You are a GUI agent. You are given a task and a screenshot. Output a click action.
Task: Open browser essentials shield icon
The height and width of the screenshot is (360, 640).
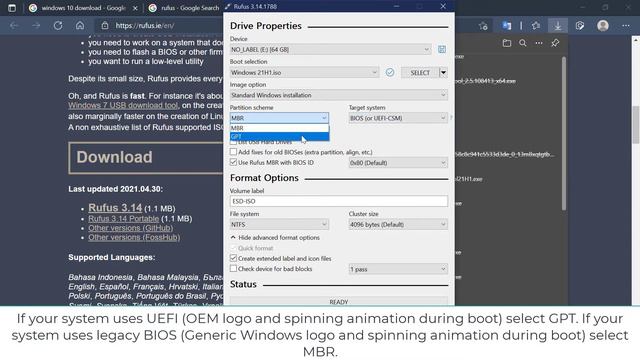coord(580,26)
